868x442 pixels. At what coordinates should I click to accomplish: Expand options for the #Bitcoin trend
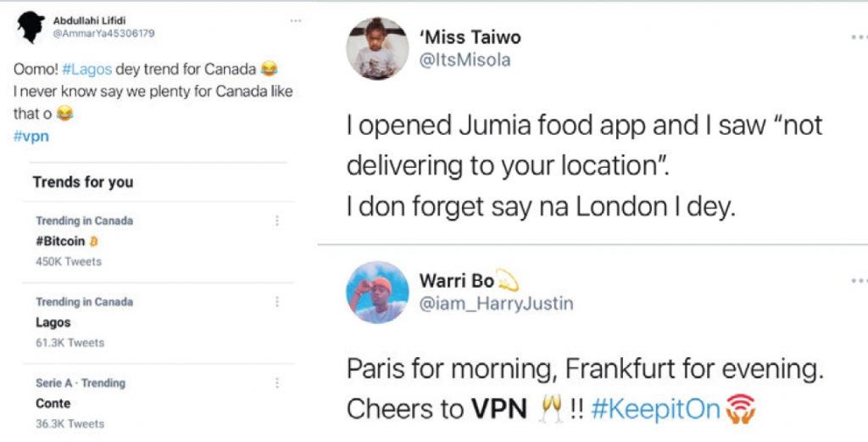click(277, 221)
